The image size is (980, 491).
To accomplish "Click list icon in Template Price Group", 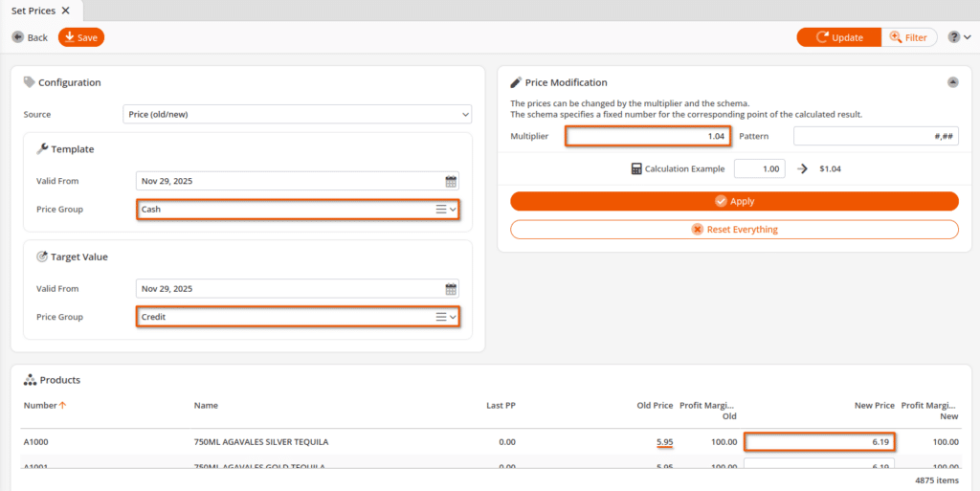I will coord(441,210).
